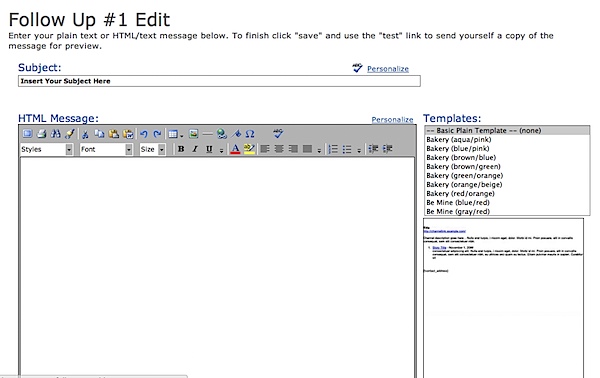Click the increase indent icon
The image size is (600, 378).
tap(388, 149)
